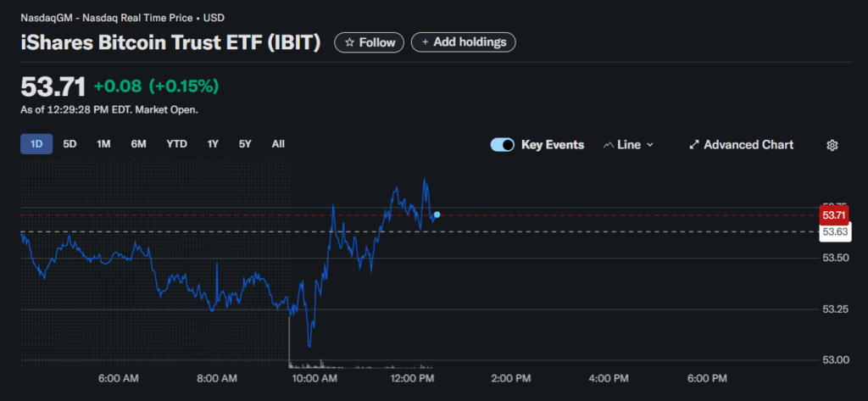Screen dimensions: 868x401
Task: Click the 12:00 PM time label
Action: click(415, 379)
